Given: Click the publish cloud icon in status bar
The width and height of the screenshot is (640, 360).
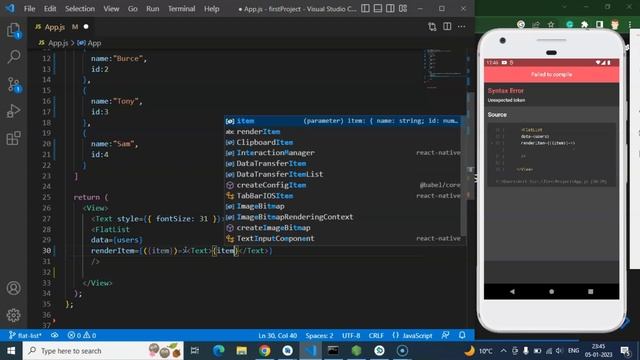Looking at the screenshot, I should pos(55,336).
